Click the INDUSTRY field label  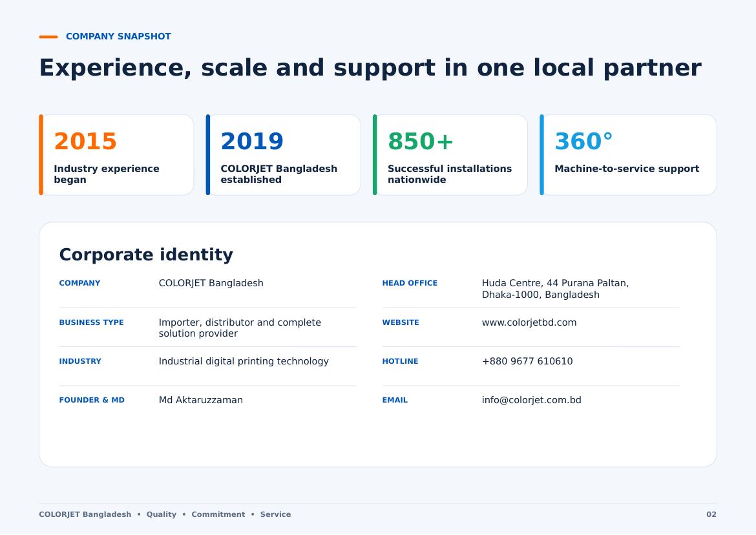pos(80,361)
